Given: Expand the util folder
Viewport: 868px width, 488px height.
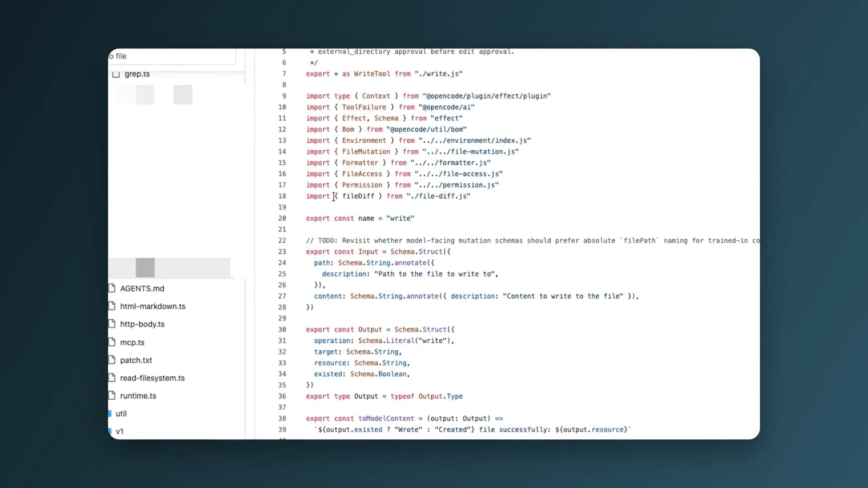Looking at the screenshot, I should tap(121, 414).
